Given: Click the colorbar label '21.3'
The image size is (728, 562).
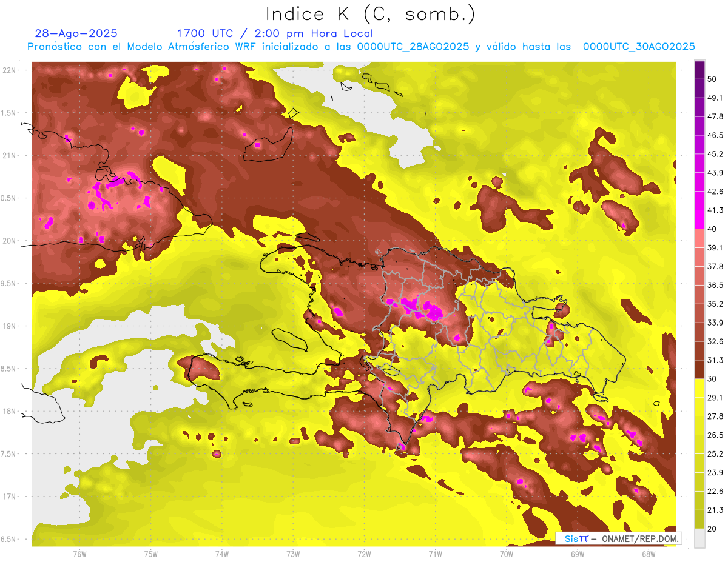Looking at the screenshot, I should pos(715,510).
